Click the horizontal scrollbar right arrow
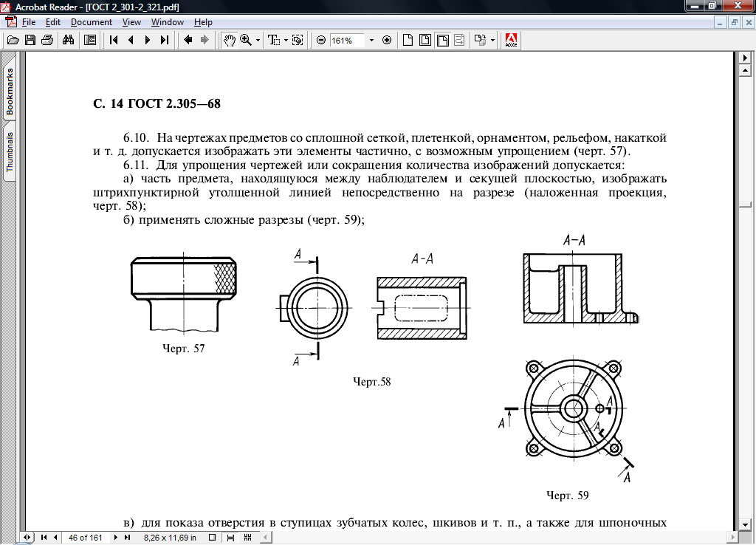 (732, 538)
